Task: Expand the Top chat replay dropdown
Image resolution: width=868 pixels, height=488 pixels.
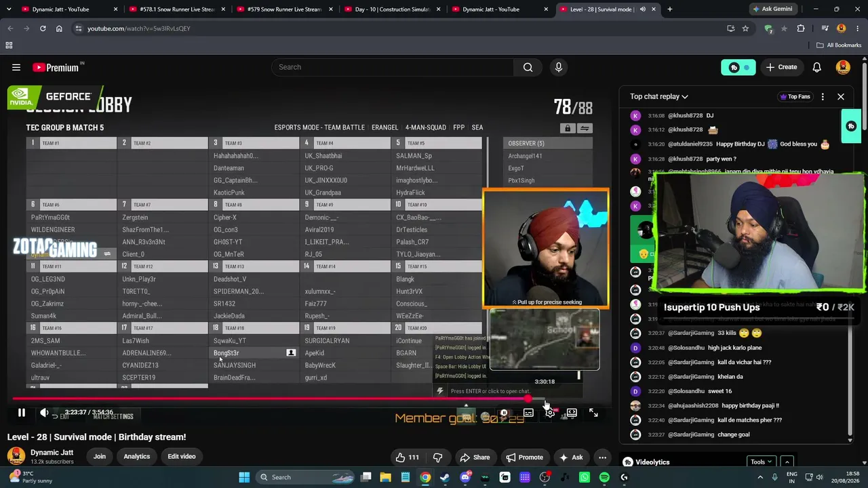Action: (659, 96)
